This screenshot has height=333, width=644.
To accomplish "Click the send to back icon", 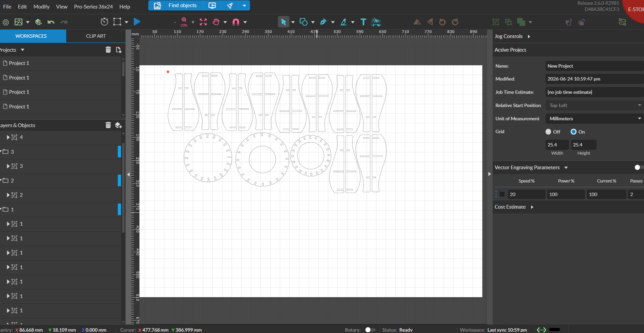I will click(582, 22).
